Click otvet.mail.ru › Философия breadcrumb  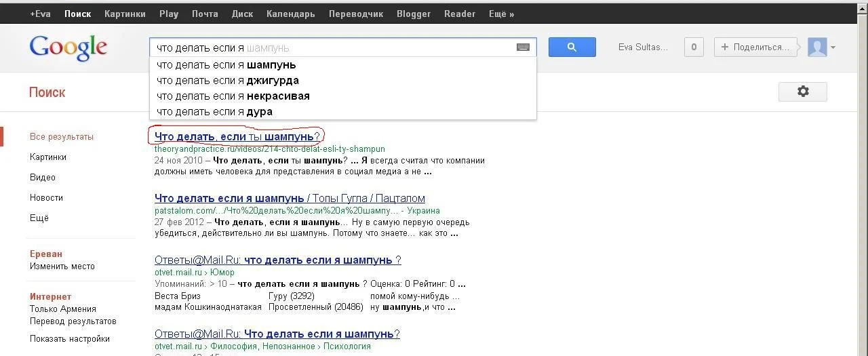[262, 347]
